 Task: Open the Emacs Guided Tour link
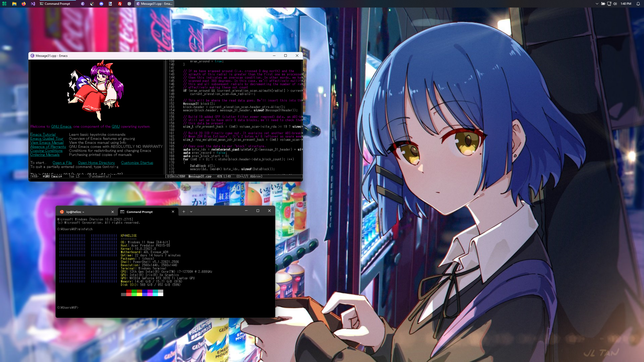pos(47,139)
